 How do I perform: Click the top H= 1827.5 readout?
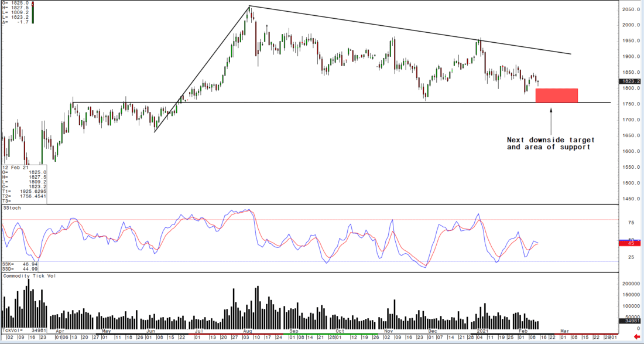point(16,8)
